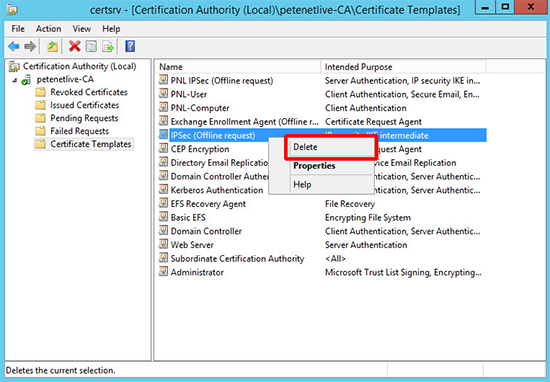Screen dimensions: 550x382
Task: Open the Help menu in menu bar
Action: pyautogui.click(x=111, y=29)
